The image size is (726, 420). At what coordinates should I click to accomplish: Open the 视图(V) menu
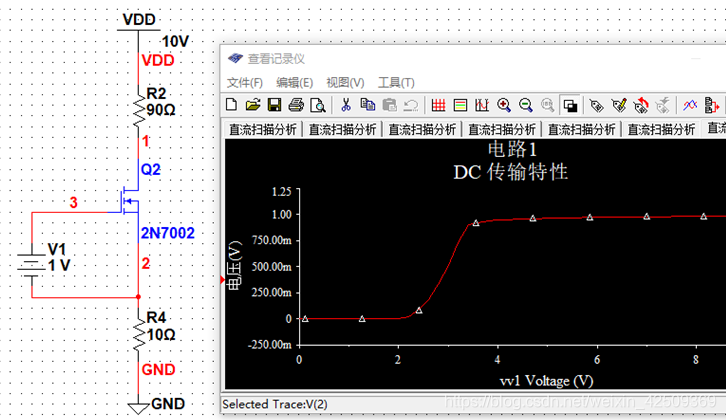(x=345, y=83)
